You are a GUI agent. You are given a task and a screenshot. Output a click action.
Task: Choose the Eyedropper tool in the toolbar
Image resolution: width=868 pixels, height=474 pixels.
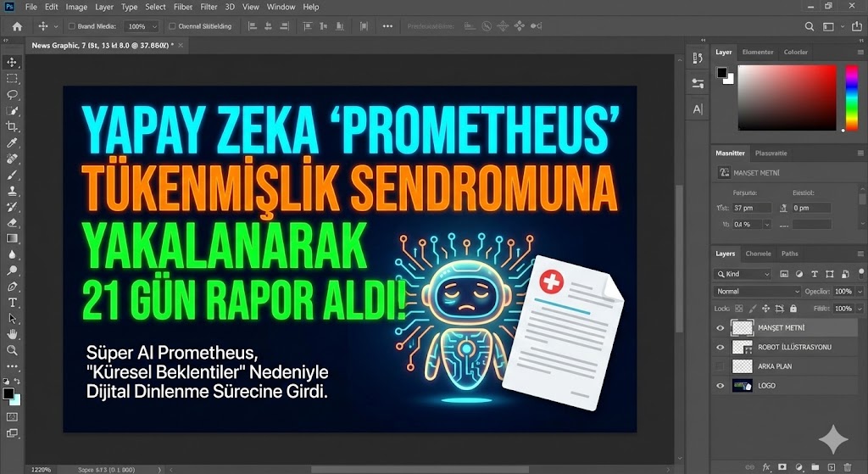pyautogui.click(x=12, y=142)
